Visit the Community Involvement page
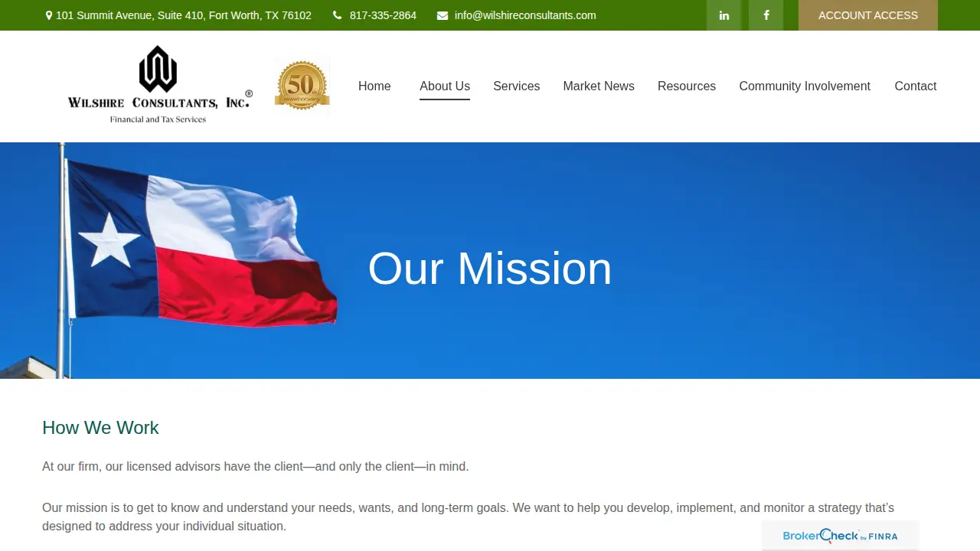 [x=805, y=86]
